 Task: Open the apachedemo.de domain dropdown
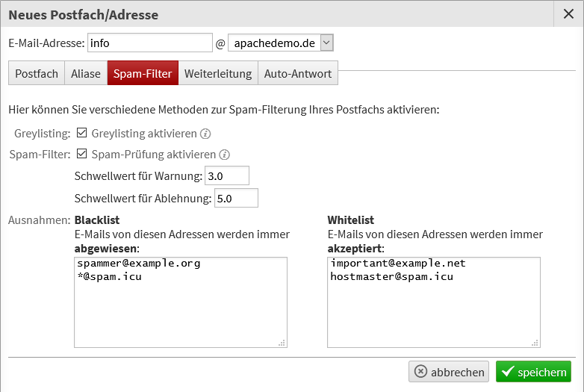[x=281, y=43]
